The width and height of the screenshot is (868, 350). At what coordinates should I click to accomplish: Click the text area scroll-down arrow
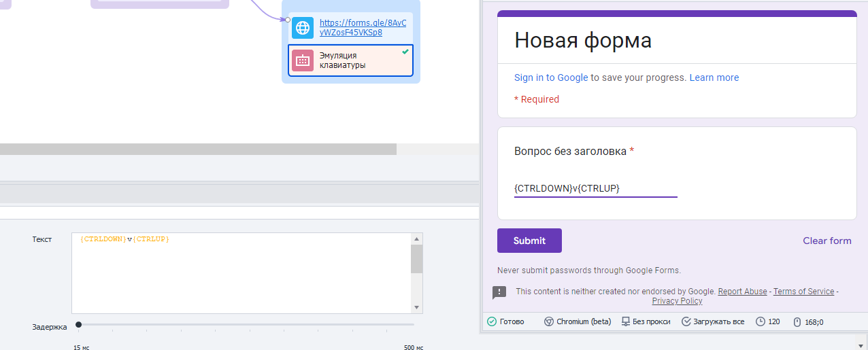click(417, 308)
